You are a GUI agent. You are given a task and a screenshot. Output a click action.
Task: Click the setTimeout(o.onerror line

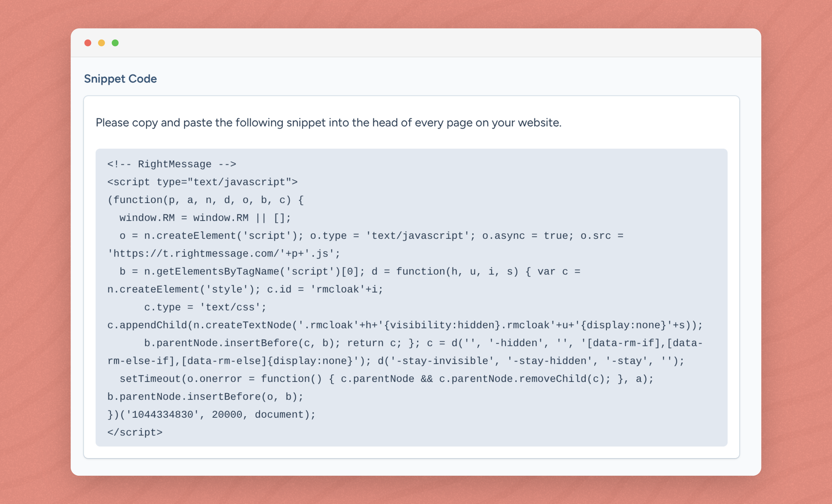pos(387,379)
